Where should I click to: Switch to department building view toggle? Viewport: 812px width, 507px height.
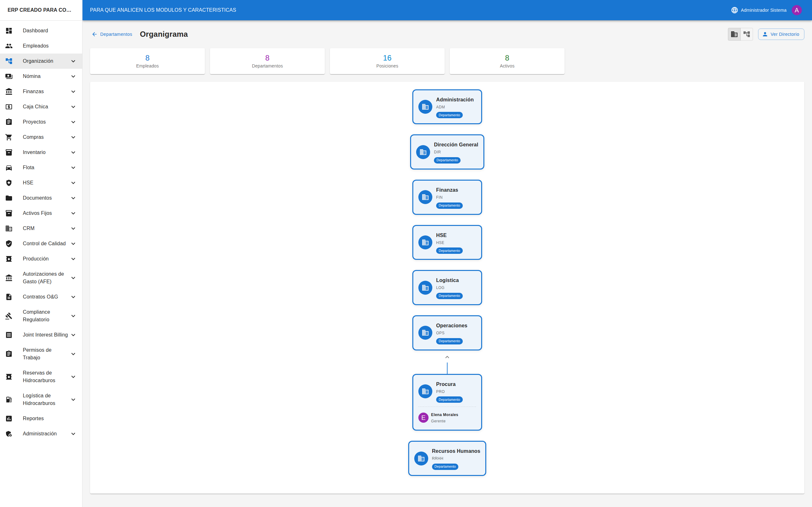click(x=734, y=34)
